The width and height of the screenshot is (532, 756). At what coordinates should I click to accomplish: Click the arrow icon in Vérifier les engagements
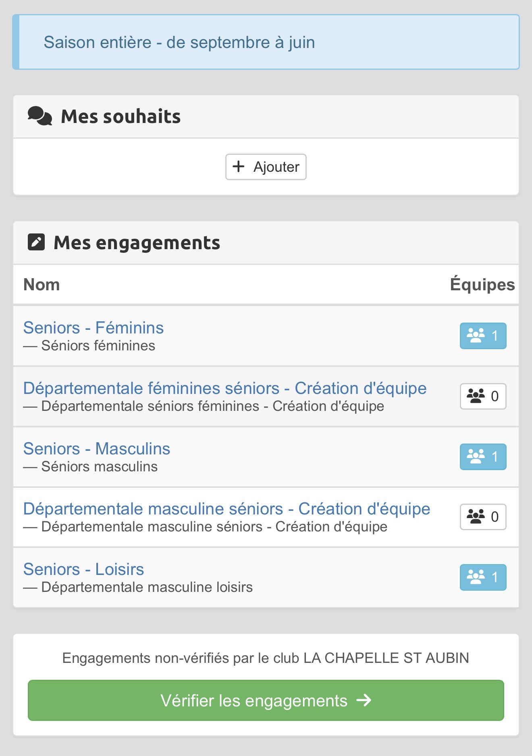[364, 700]
